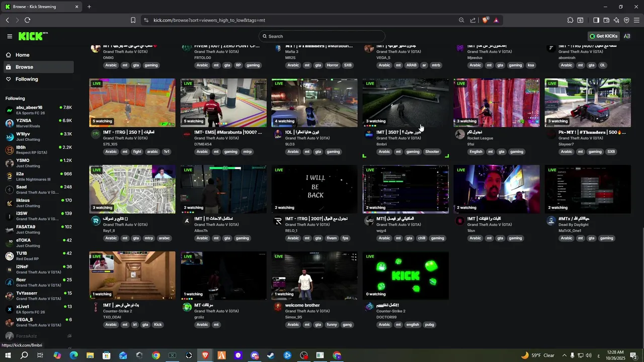Focus the Kick search field
The height and width of the screenshot is (362, 644).
(322, 36)
